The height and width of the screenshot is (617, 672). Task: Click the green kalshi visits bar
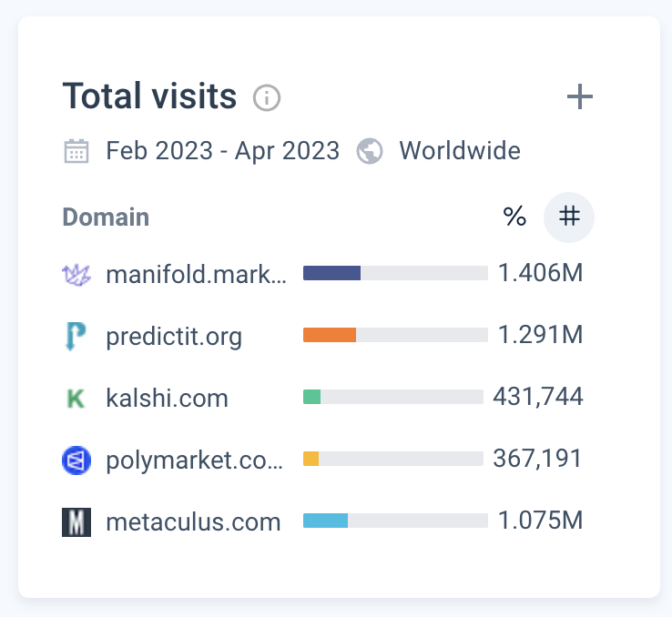312,397
